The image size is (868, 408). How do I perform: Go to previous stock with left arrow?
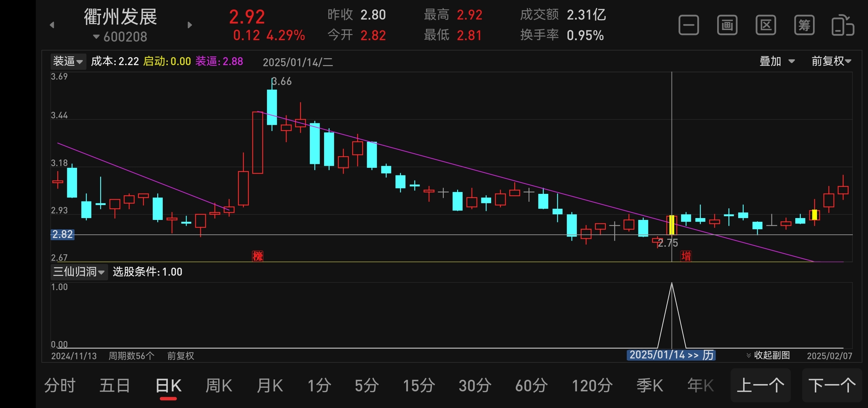coord(52,25)
